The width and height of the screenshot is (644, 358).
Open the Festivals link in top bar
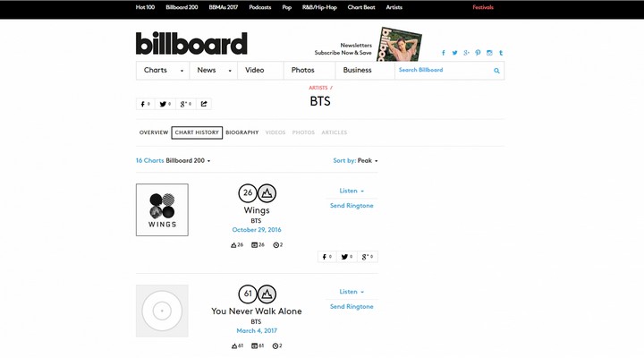[x=483, y=7]
